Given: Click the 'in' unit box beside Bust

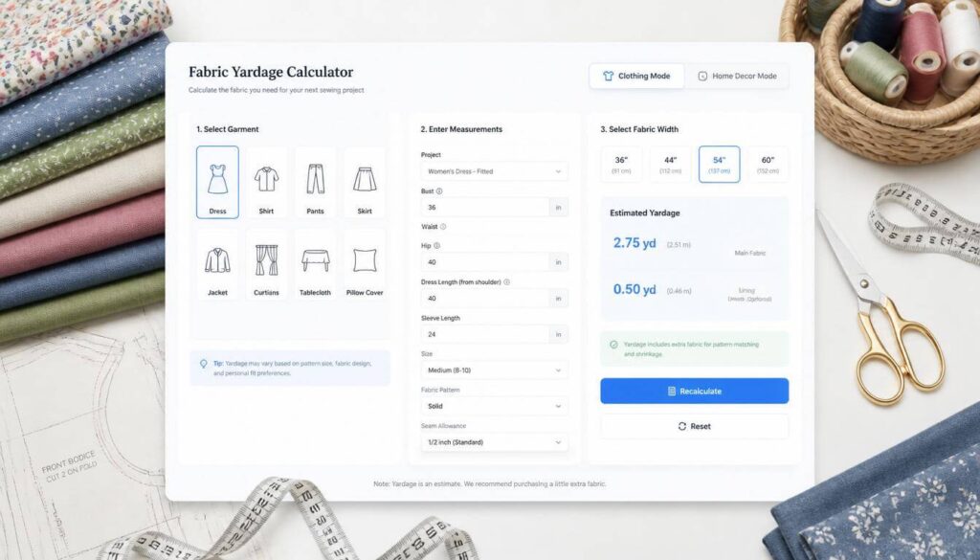Looking at the screenshot, I should pos(559,207).
